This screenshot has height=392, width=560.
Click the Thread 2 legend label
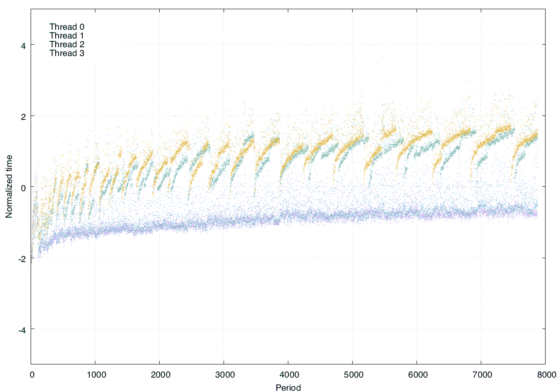pyautogui.click(x=66, y=44)
